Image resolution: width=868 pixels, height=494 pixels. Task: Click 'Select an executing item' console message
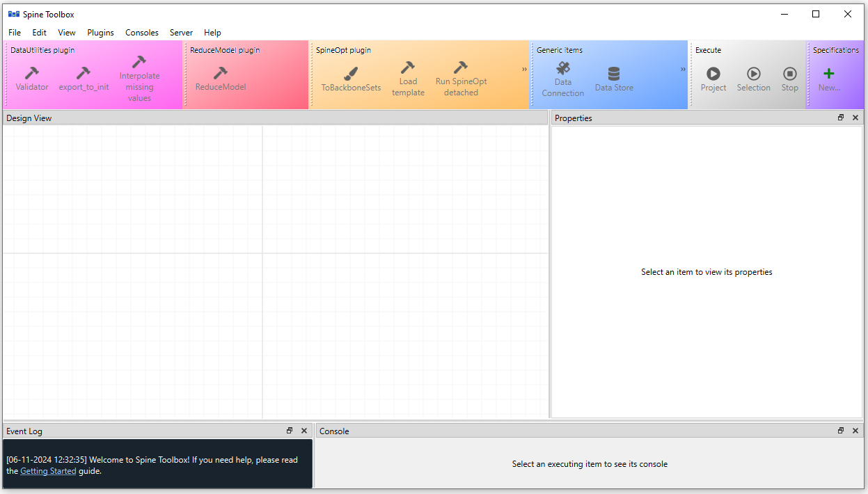[x=590, y=464]
